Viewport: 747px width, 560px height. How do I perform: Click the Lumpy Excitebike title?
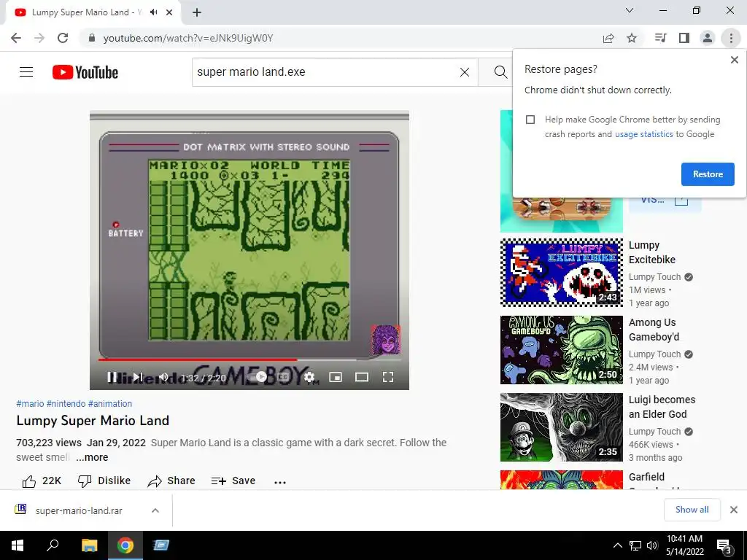pos(652,252)
